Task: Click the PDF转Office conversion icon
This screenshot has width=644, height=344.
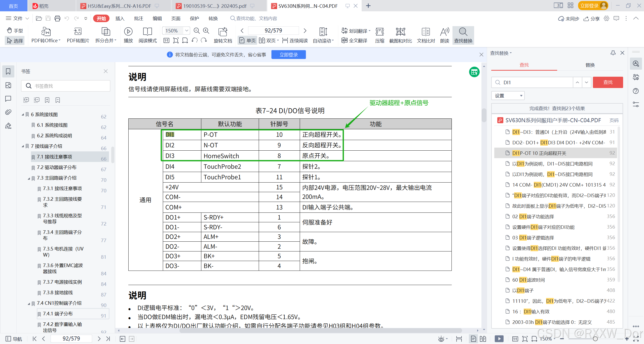Action: (x=46, y=32)
